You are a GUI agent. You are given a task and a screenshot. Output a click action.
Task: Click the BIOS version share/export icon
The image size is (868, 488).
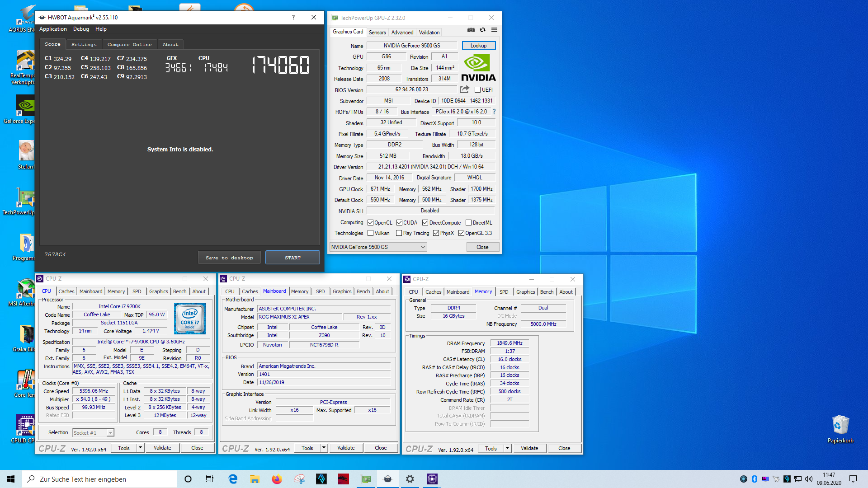coord(464,89)
